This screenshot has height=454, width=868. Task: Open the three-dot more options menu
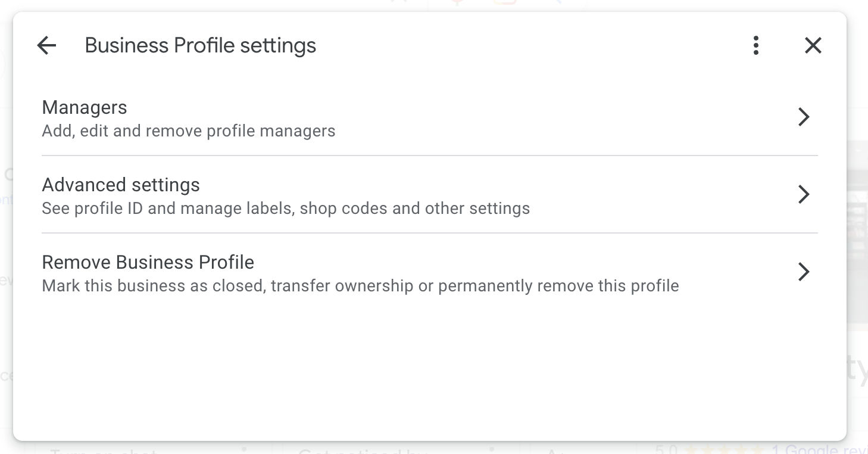pyautogui.click(x=755, y=45)
